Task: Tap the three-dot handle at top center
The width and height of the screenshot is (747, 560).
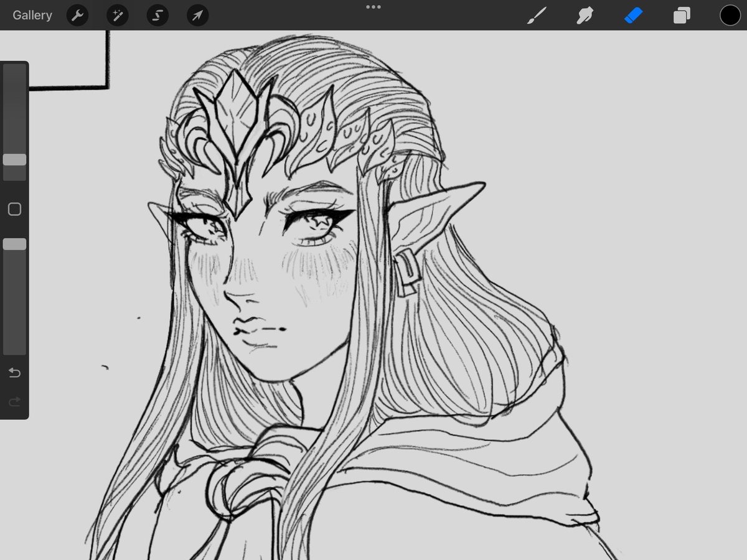Action: coord(374,7)
